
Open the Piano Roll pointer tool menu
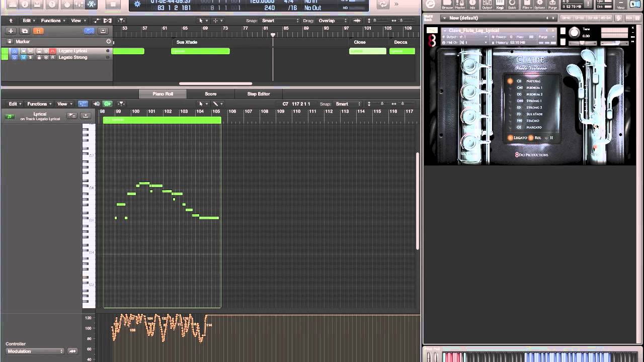click(x=203, y=104)
